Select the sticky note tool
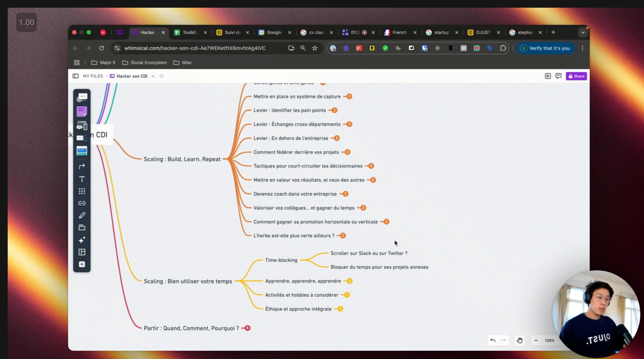 (82, 112)
